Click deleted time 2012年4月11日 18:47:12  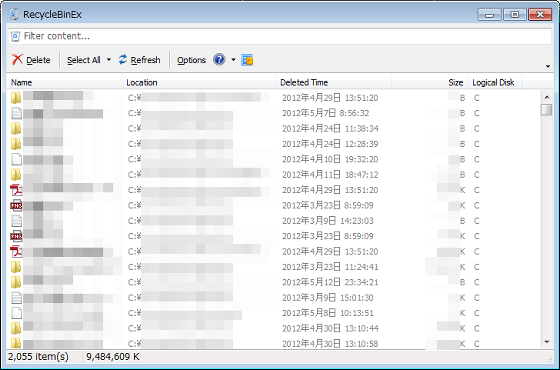[330, 175]
